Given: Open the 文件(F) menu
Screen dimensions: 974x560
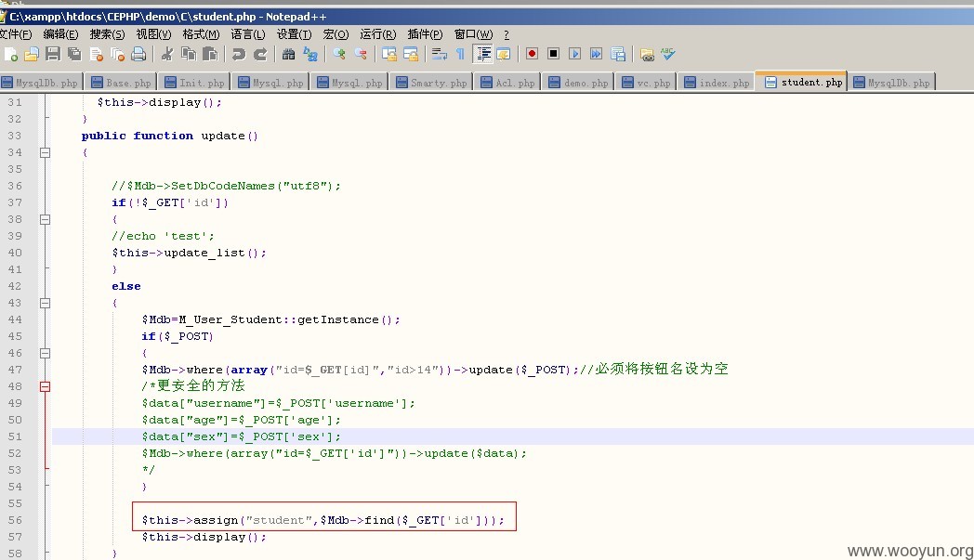Looking at the screenshot, I should point(15,34).
